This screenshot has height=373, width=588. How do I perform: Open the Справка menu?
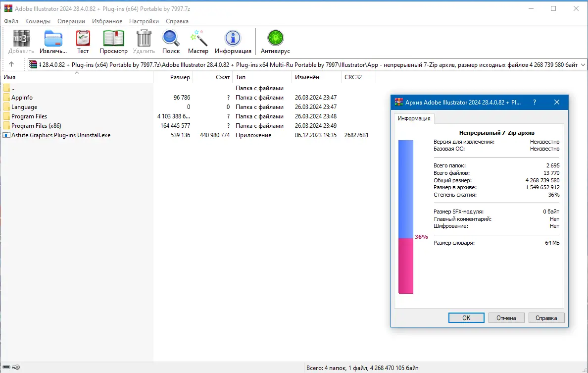(x=177, y=21)
